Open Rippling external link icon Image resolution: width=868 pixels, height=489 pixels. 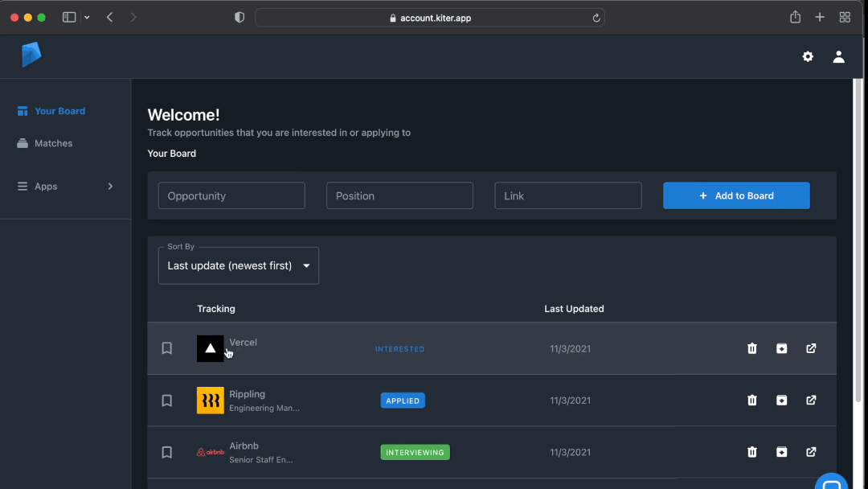(x=811, y=400)
